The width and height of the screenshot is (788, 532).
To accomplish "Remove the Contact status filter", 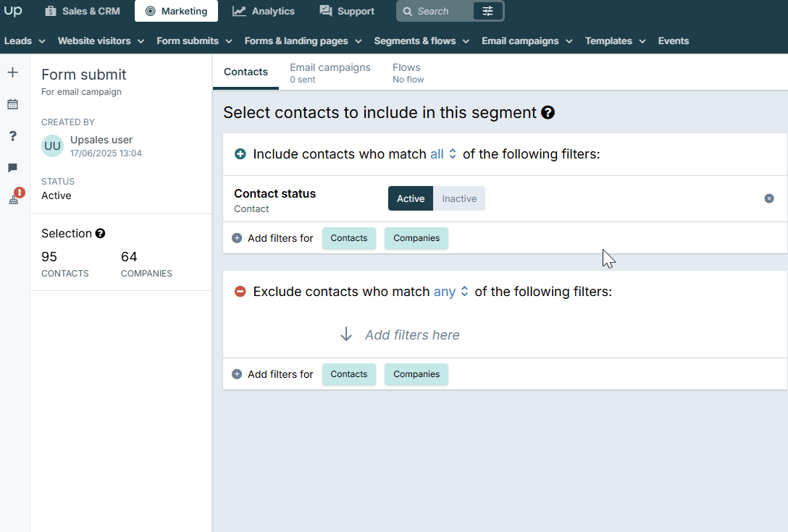I will (x=769, y=198).
